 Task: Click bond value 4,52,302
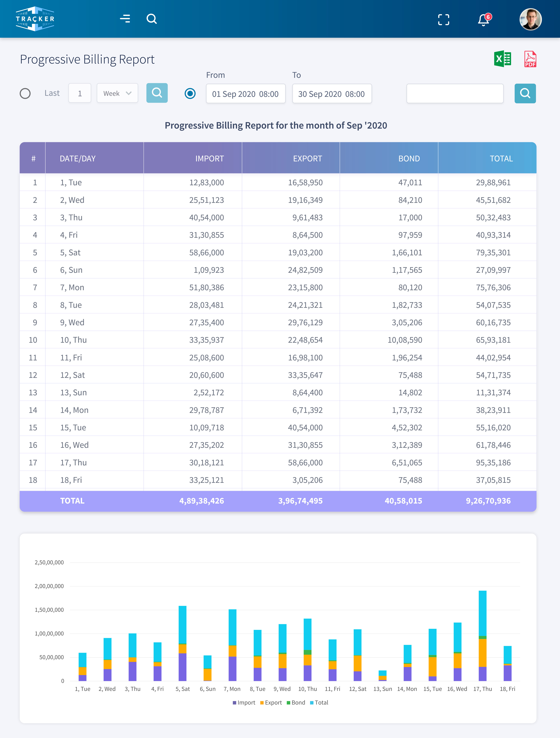407,427
